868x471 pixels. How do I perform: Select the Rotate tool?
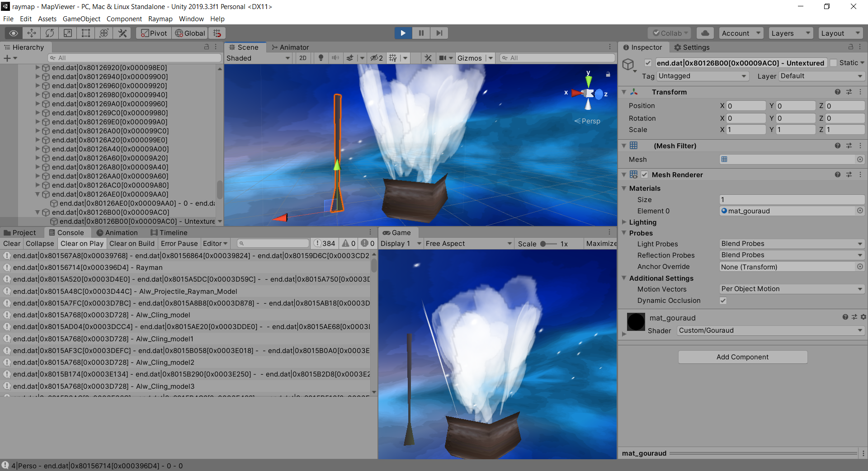(x=50, y=33)
